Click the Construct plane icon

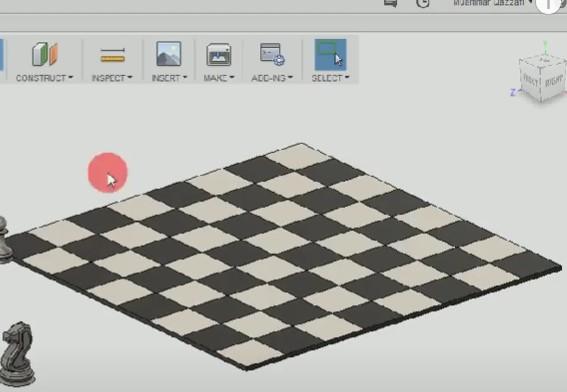tap(45, 54)
